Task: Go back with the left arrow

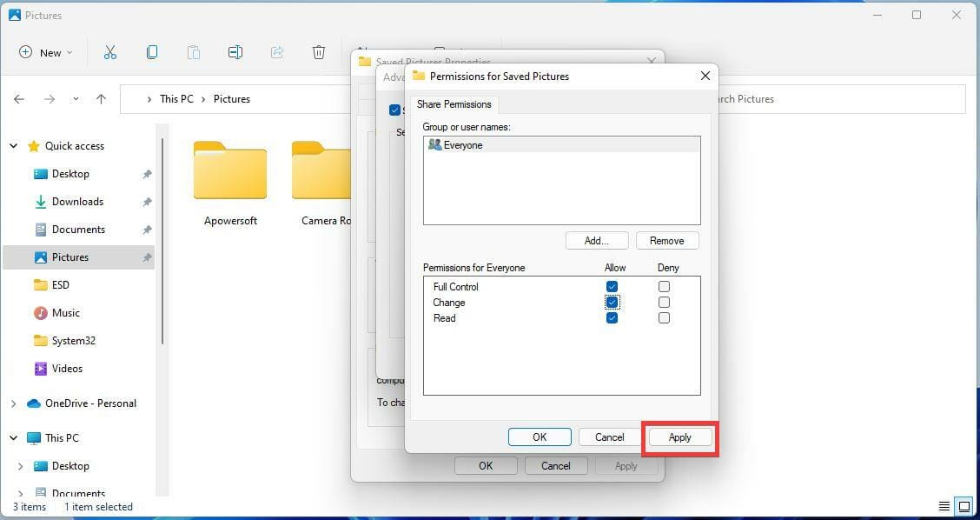Action: (x=19, y=99)
